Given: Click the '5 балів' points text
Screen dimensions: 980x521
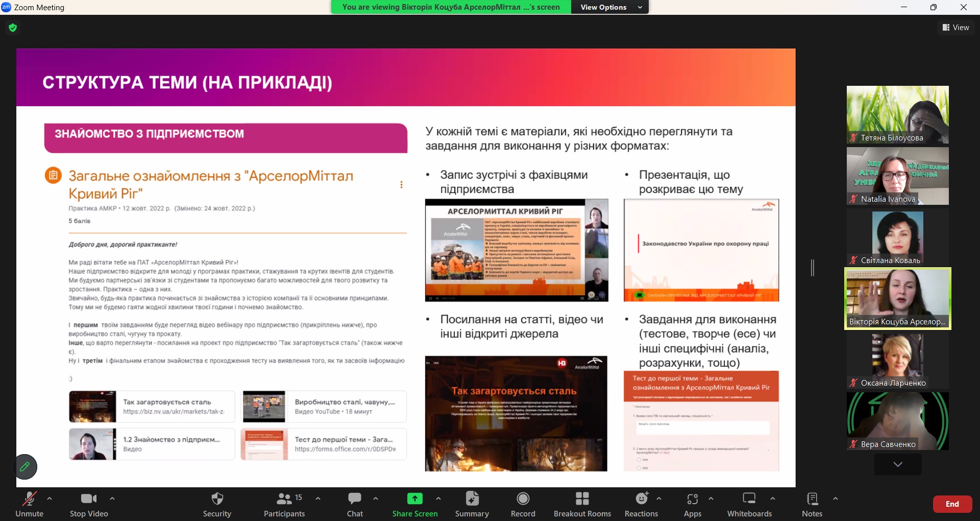Looking at the screenshot, I should (x=80, y=221).
